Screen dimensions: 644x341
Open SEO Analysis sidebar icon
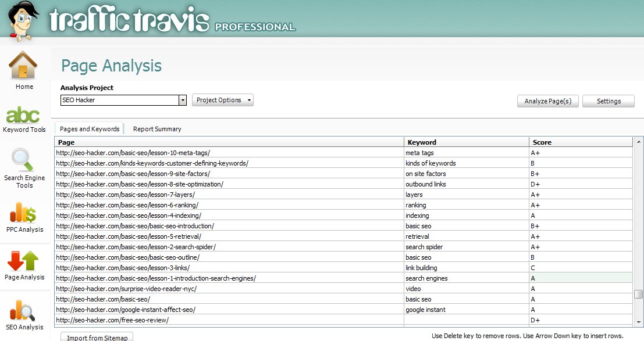click(24, 310)
